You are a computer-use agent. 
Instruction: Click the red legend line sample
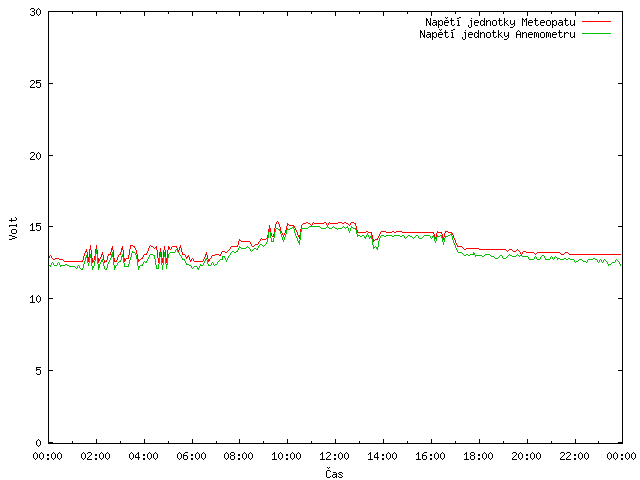point(596,21)
